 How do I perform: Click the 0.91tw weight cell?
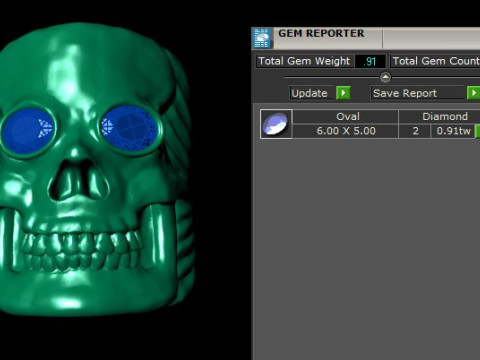453,131
